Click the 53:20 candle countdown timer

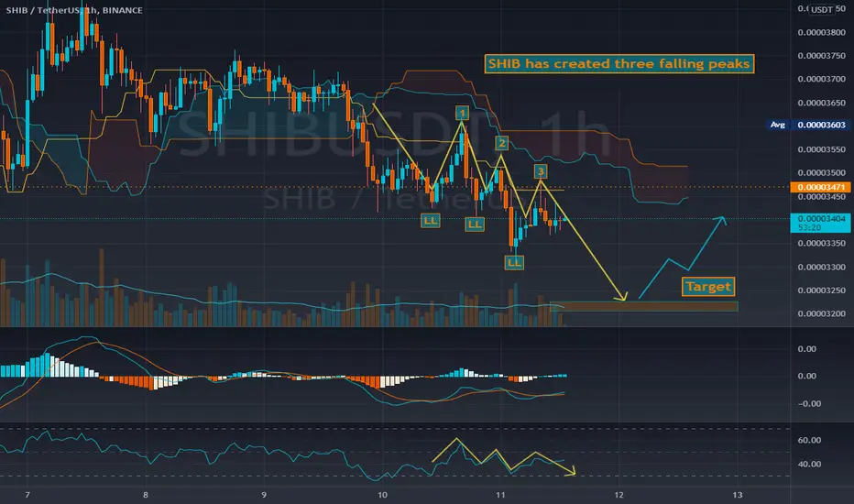[808, 228]
